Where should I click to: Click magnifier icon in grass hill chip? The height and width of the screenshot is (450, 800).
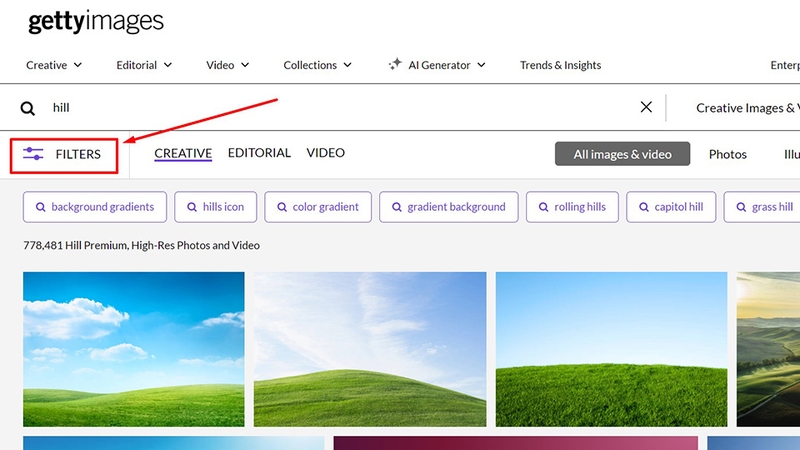[x=741, y=207]
